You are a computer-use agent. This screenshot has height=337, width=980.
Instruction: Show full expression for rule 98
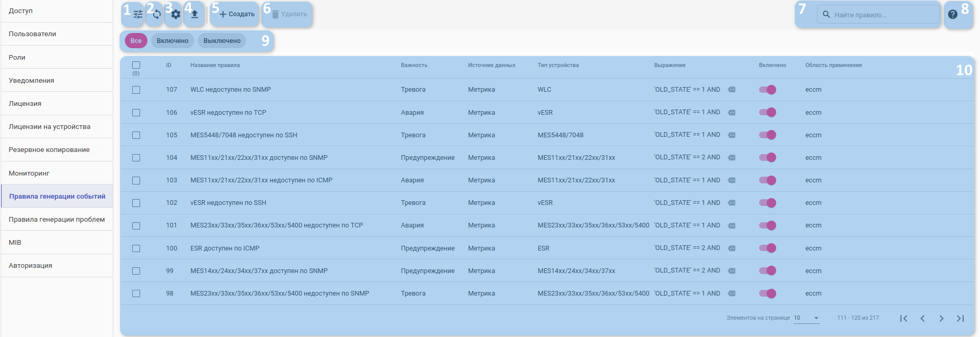tap(732, 293)
